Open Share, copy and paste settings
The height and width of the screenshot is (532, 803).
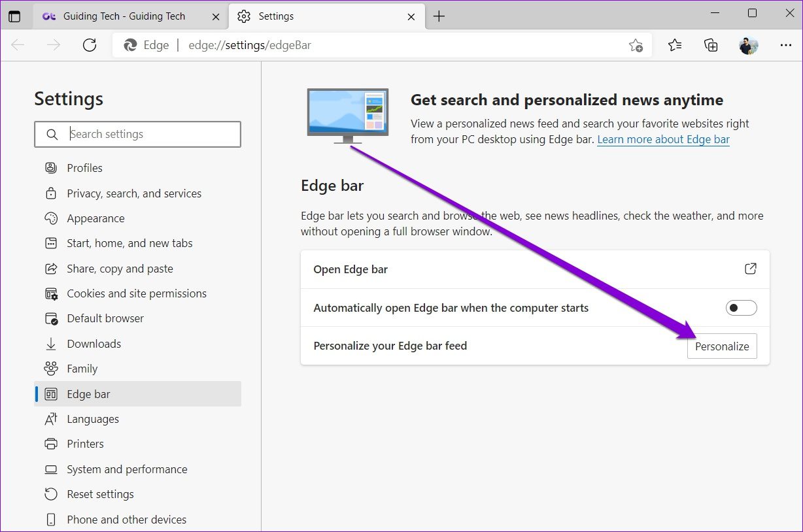point(138,269)
